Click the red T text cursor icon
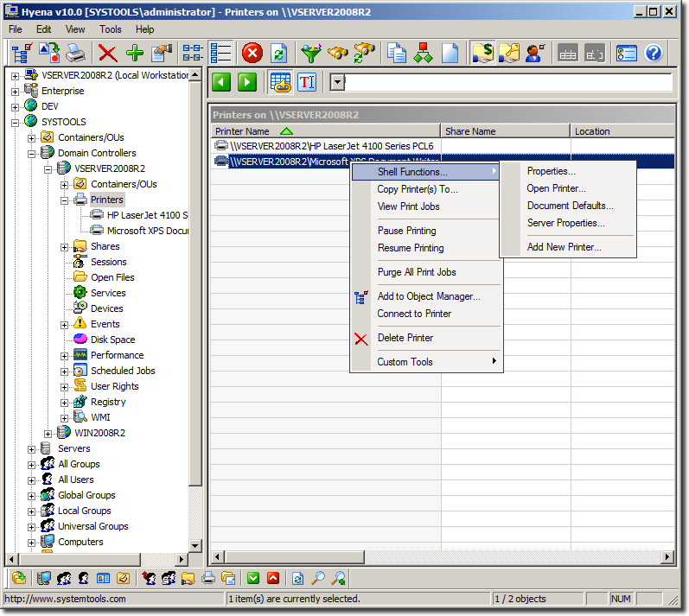The width and height of the screenshot is (689, 616). click(x=307, y=82)
